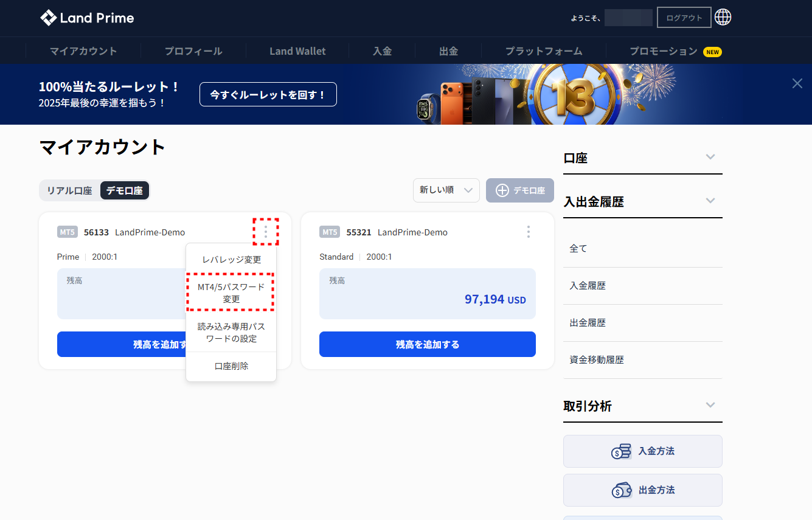Open プロモーション menu item

pyautogui.click(x=664, y=51)
